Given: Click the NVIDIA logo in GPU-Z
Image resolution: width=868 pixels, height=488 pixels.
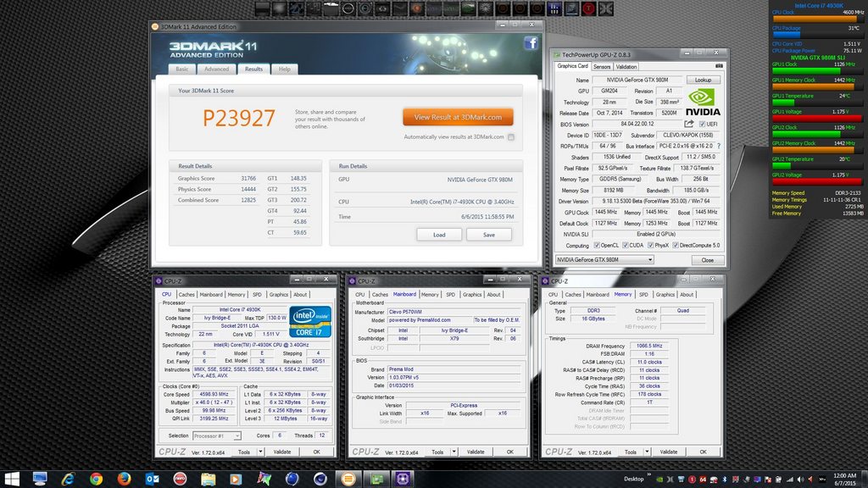Looking at the screenshot, I should (x=703, y=103).
